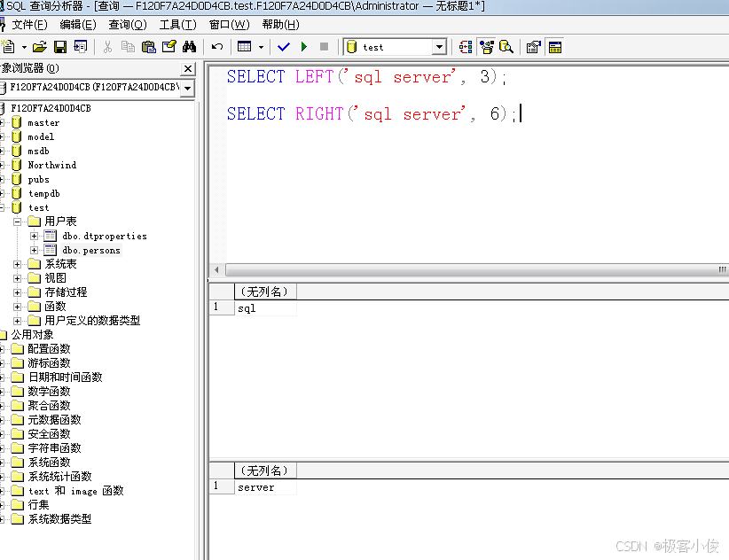
Task: Click the Cut scissors icon
Action: click(107, 47)
